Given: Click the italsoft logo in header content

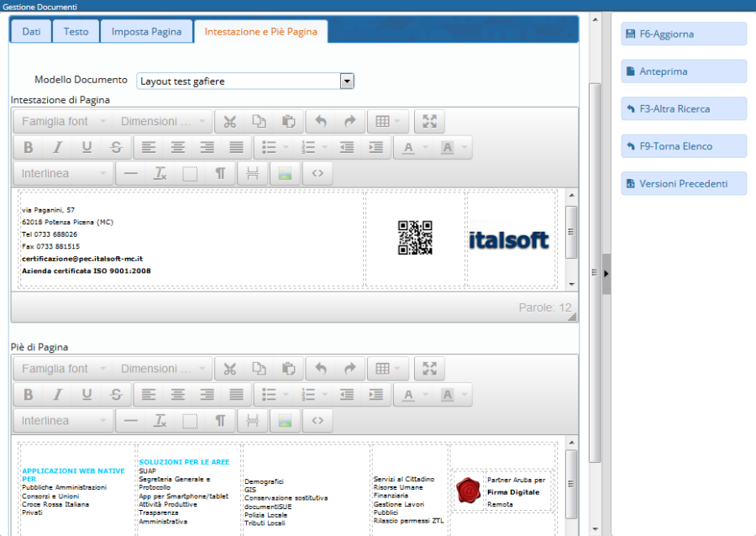Looking at the screenshot, I should [509, 240].
